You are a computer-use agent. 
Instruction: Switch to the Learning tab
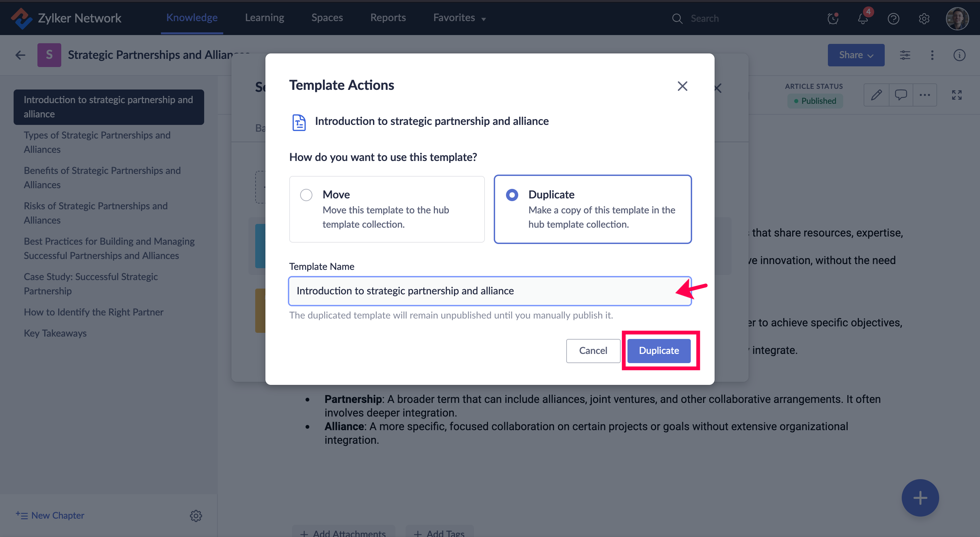264,18
